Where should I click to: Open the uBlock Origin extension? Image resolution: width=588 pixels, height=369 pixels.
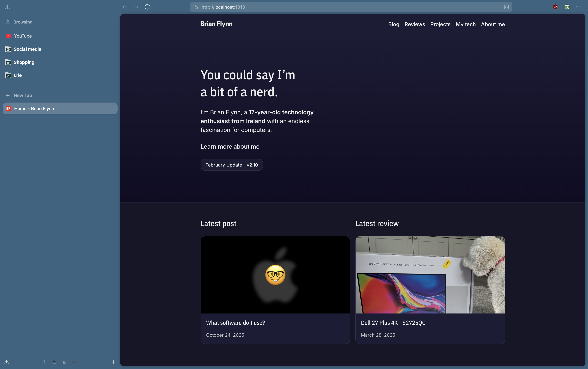(555, 7)
